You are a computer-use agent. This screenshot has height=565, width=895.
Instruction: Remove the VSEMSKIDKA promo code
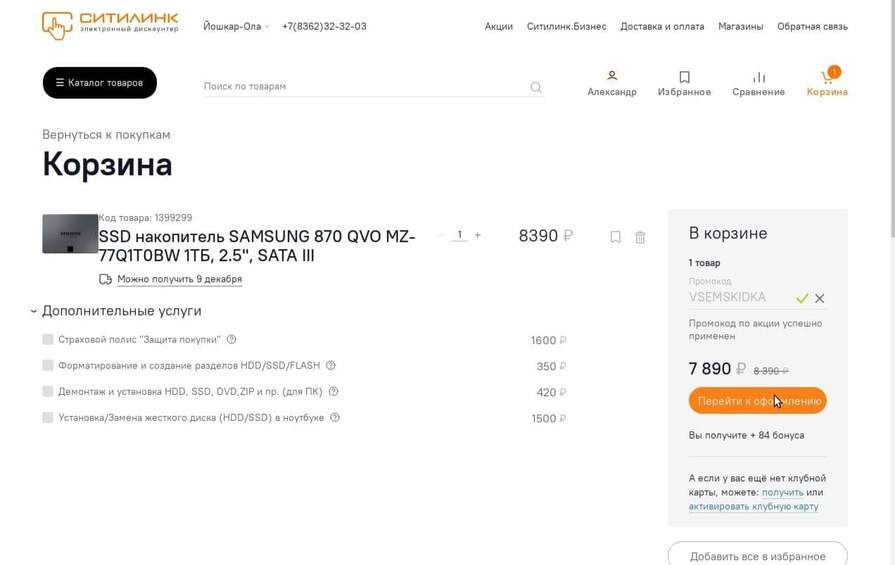(820, 298)
